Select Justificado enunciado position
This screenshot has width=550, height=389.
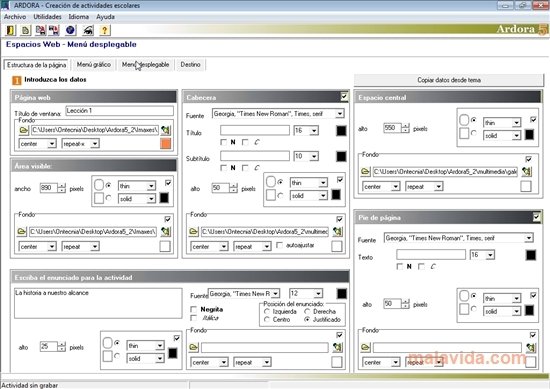tap(307, 320)
